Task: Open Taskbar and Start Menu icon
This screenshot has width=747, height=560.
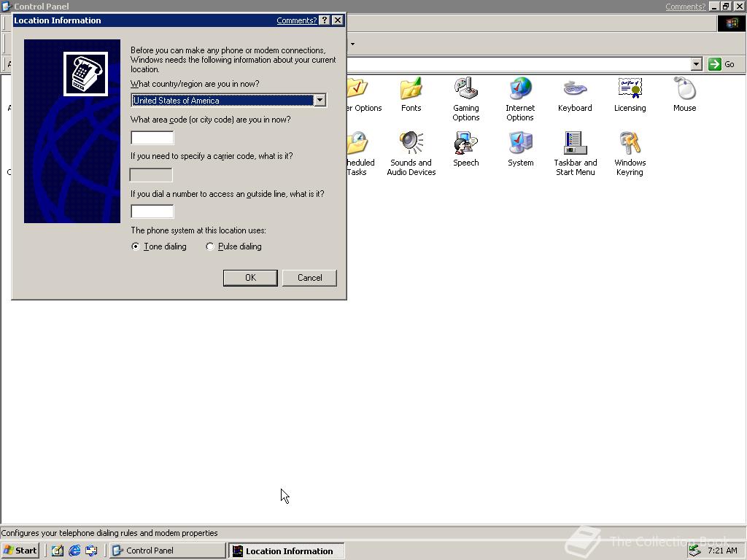Action: [x=575, y=143]
